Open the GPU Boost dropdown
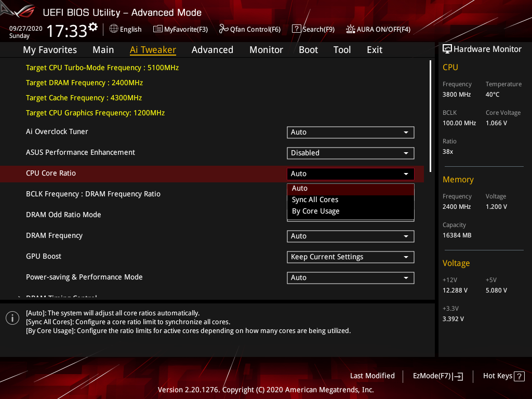Screen dimensions: 532x399 coord(351,257)
